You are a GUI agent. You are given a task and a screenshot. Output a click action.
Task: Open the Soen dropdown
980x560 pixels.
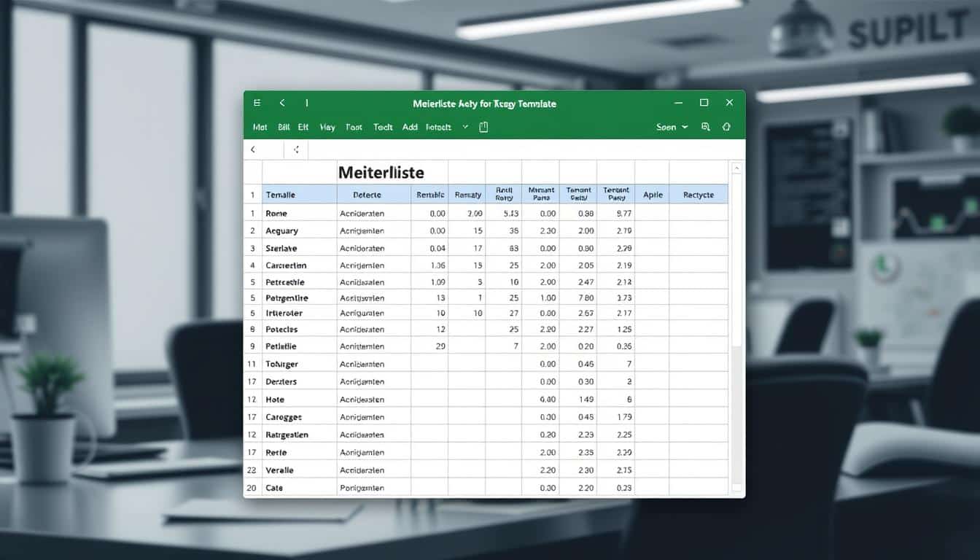pos(672,127)
